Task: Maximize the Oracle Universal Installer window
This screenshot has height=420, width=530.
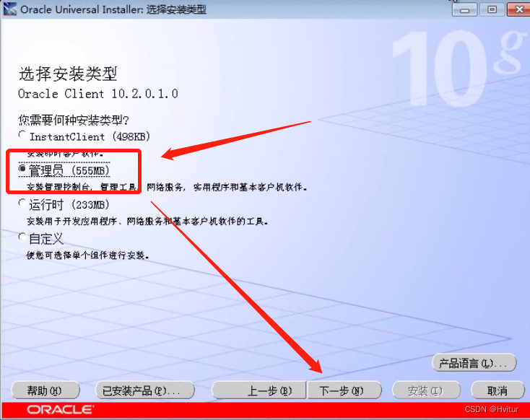Action: [492, 10]
